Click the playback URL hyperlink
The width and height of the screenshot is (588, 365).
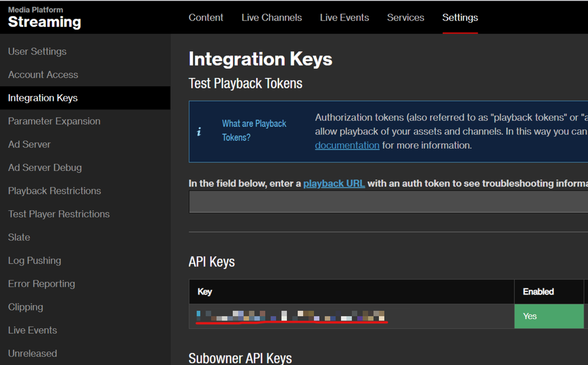[x=334, y=183]
